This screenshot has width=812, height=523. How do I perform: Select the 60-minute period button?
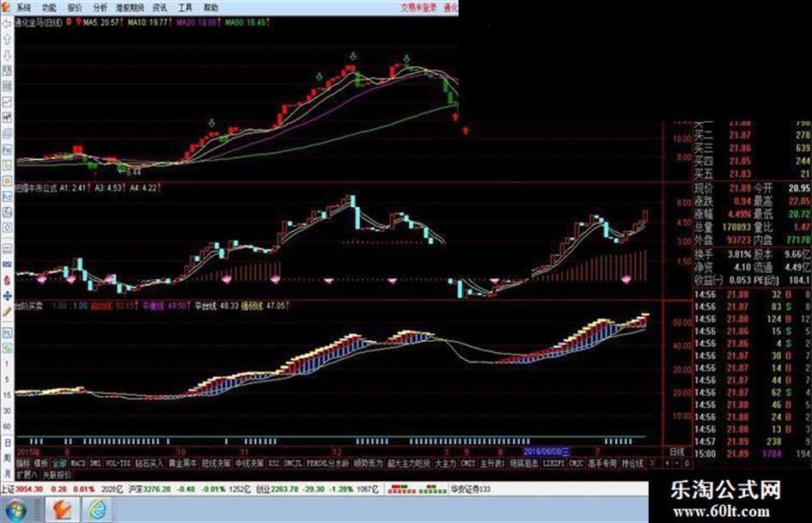pos(7,426)
